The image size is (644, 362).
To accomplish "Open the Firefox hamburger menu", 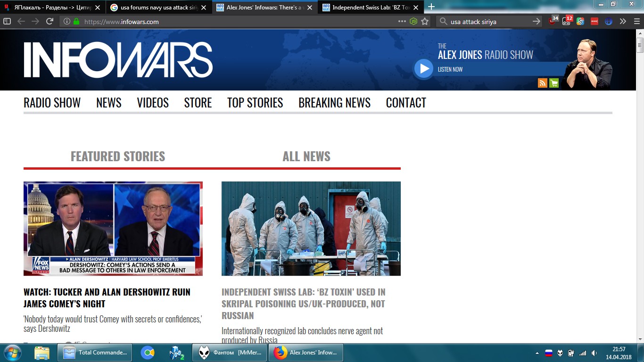I will tap(636, 21).
